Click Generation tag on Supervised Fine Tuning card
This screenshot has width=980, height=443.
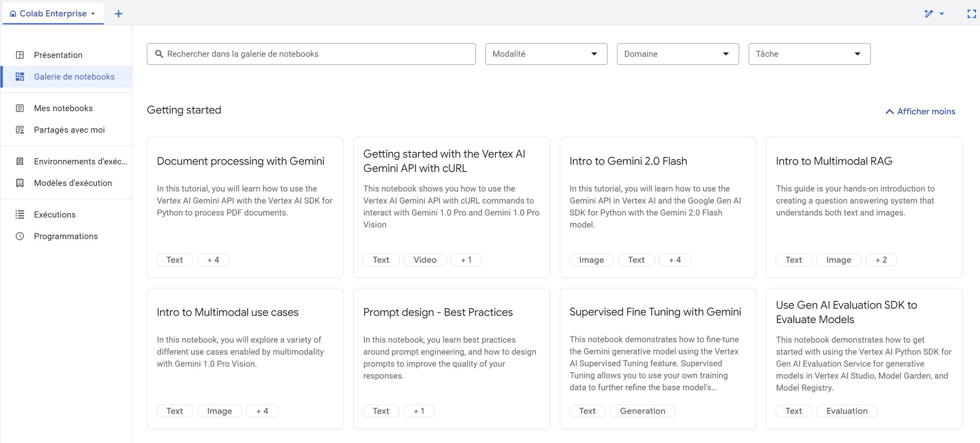click(x=643, y=411)
